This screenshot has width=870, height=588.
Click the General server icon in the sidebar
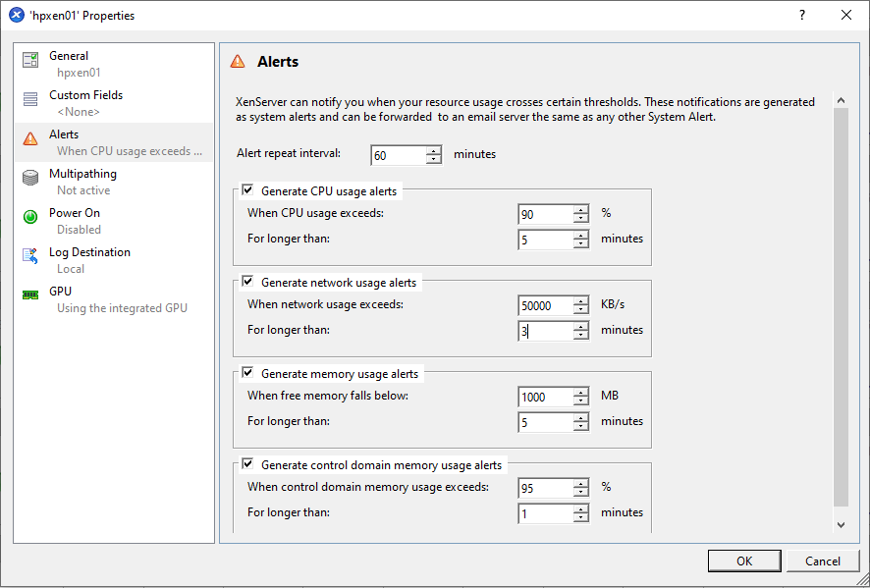pyautogui.click(x=31, y=61)
